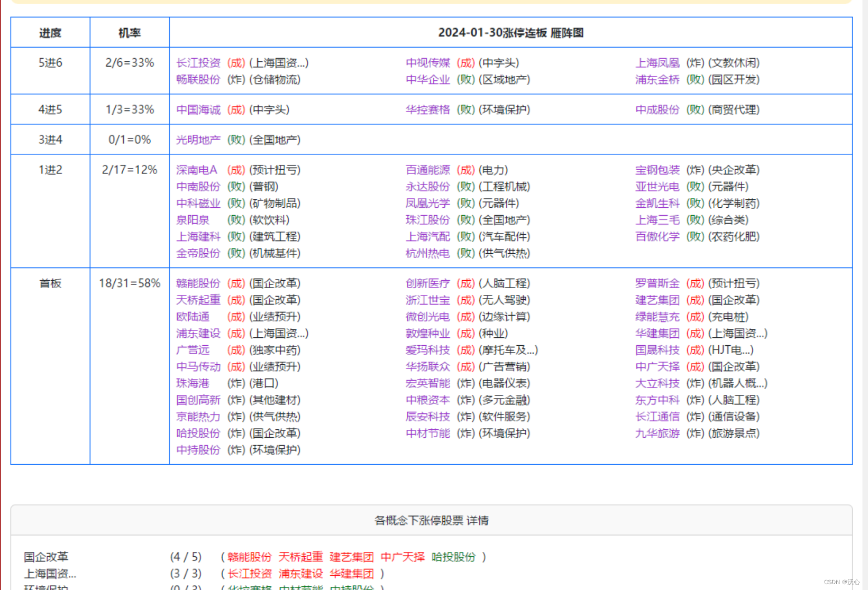This screenshot has height=590, width=868.
Task: Click the 各概念下涨停股票 详情 panel heading
Action: (x=432, y=521)
